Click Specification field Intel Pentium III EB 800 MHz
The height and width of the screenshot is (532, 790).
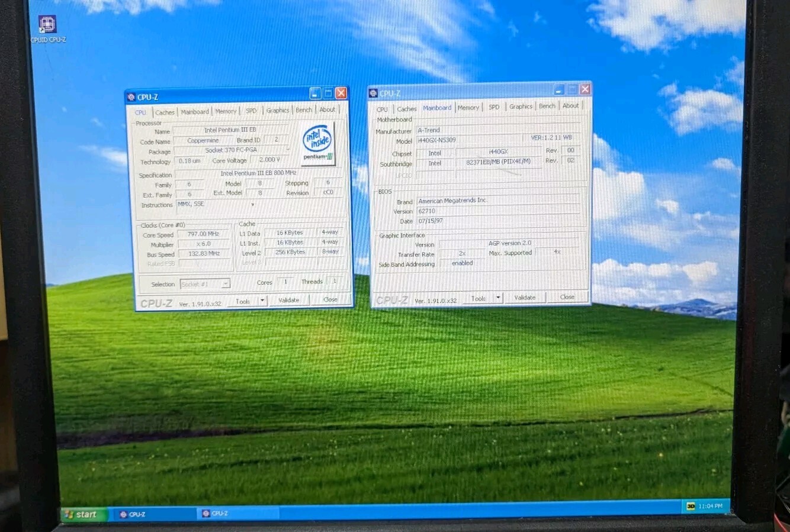(258, 173)
